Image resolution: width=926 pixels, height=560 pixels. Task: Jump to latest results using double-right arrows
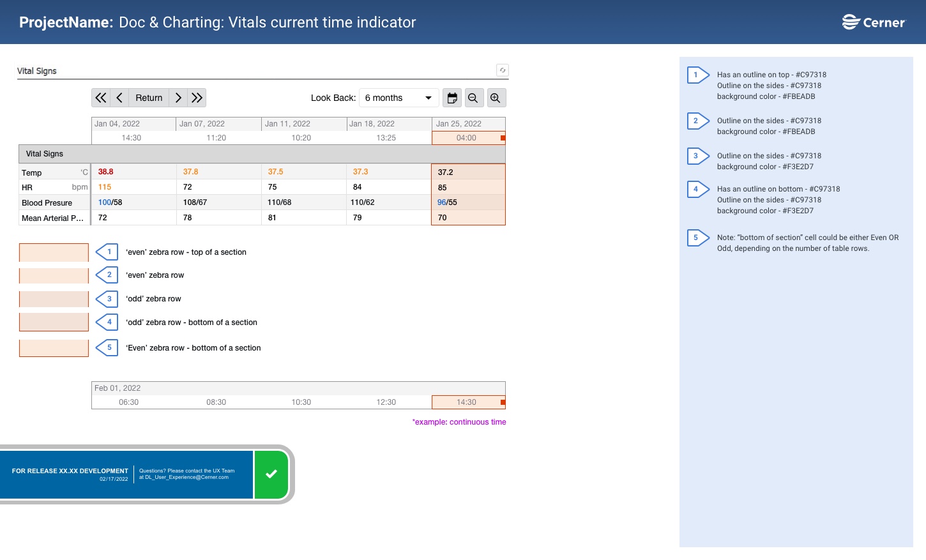[x=197, y=98]
